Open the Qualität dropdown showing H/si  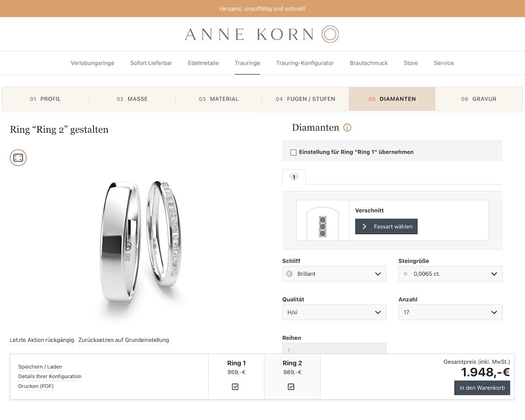334,312
